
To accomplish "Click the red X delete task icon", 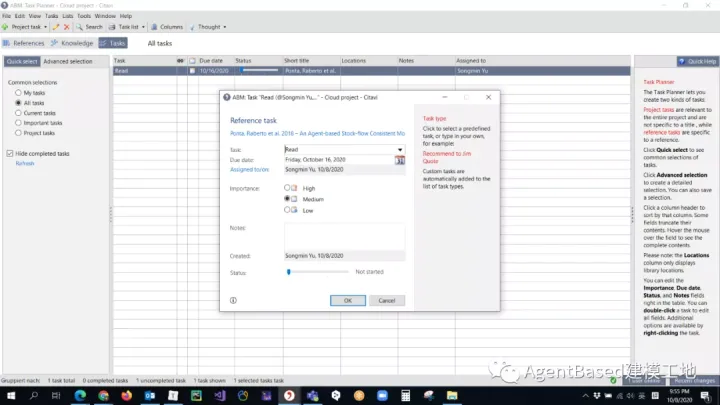I will 67,27.
